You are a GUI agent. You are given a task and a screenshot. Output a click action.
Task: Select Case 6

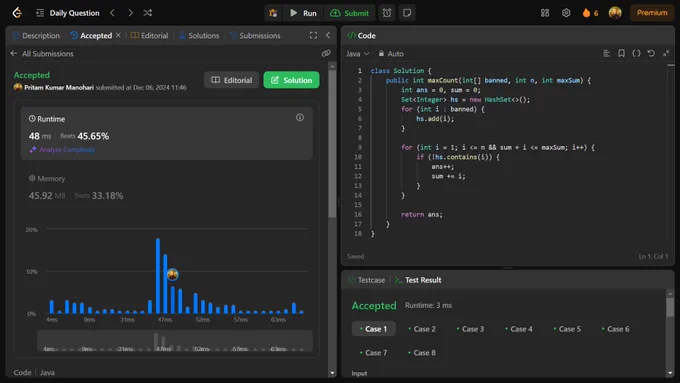coord(616,329)
